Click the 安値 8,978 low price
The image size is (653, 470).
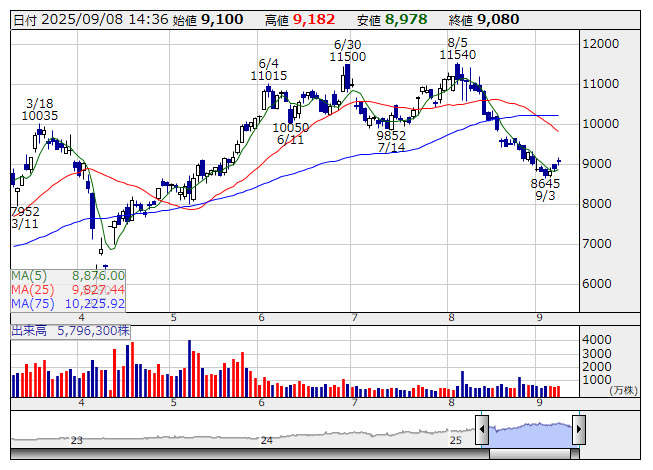[x=392, y=20]
